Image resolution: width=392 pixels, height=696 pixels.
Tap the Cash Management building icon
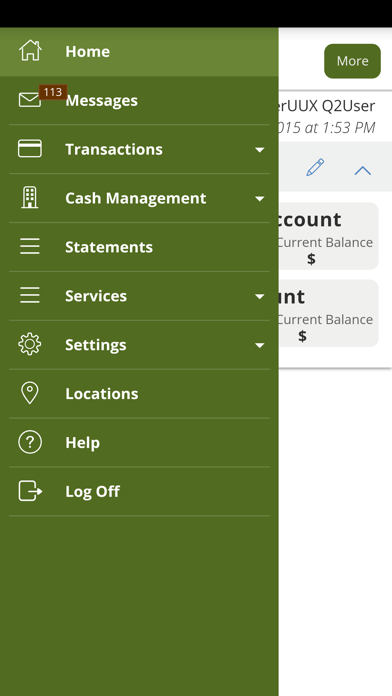[x=30, y=198]
